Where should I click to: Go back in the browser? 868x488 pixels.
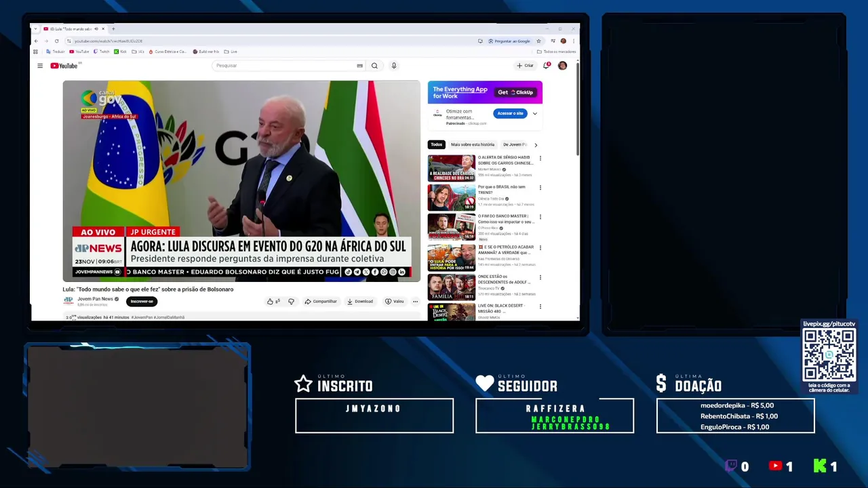click(x=36, y=41)
